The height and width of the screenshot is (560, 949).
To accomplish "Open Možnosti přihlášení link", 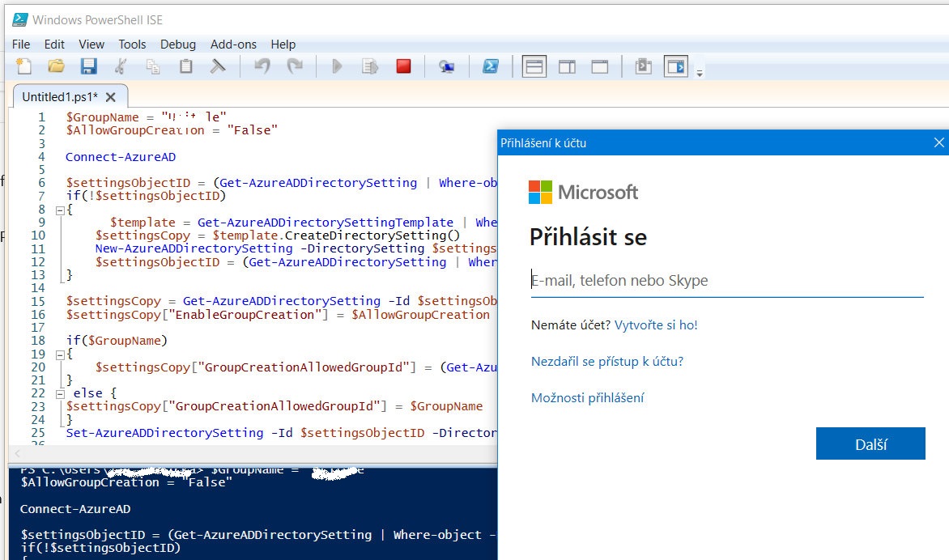I will pos(588,397).
